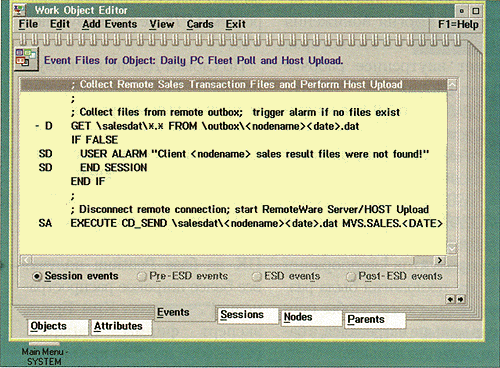Screen dimensions: 500x368
Task: Click the notebook page-forward arrow button
Action: pyautogui.click(x=461, y=299)
